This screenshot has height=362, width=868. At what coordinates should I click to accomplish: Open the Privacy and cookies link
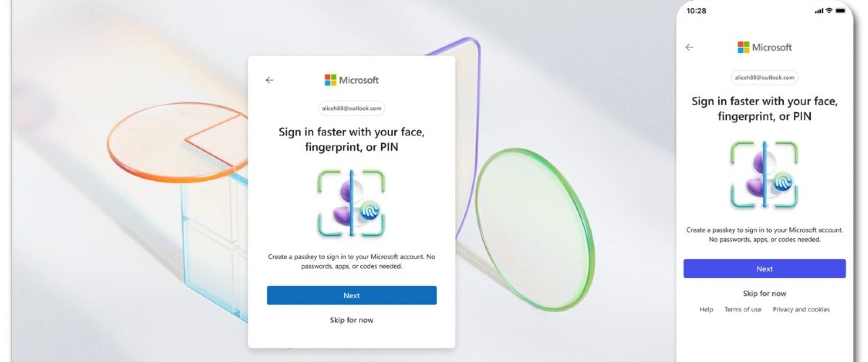point(801,310)
